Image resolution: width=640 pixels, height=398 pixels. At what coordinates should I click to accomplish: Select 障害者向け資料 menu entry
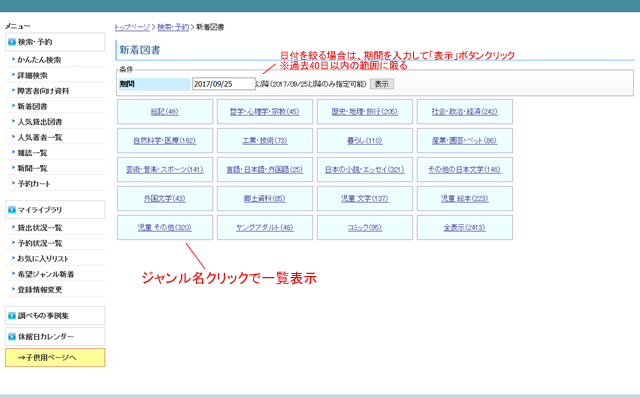tap(43, 91)
